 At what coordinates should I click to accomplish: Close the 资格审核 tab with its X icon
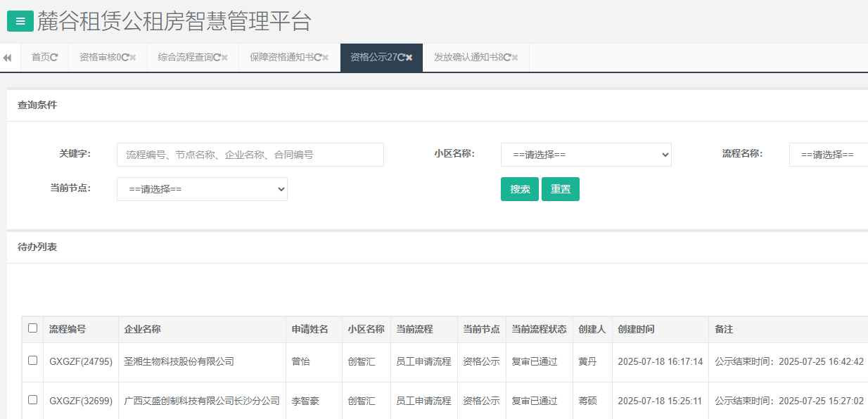pyautogui.click(x=133, y=58)
